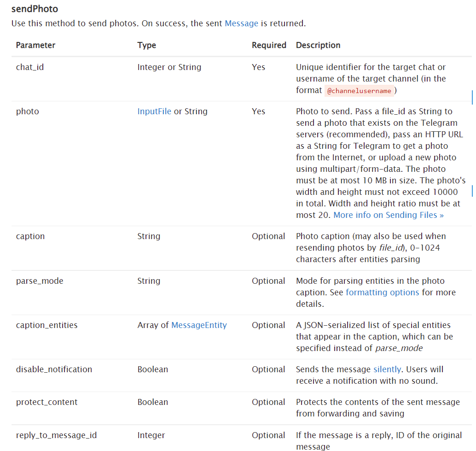Click the chat_id parameter name
Screen dimensions: 476x451
click(30, 67)
